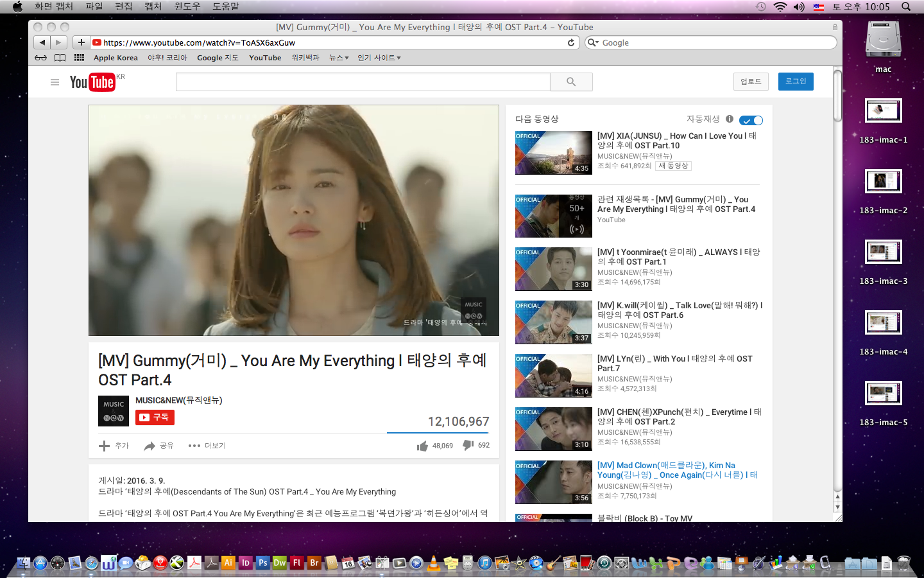Click the share arrow icon

point(150,446)
